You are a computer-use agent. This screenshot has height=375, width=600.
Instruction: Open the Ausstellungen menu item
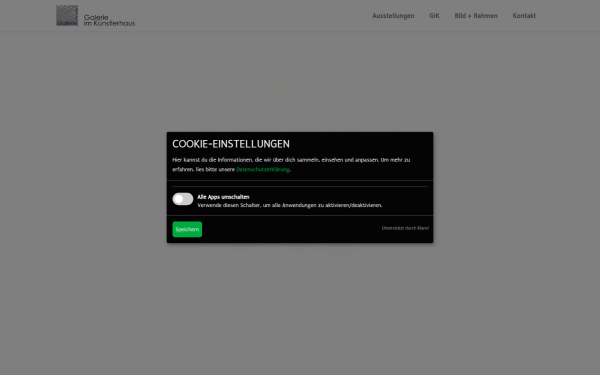[393, 16]
